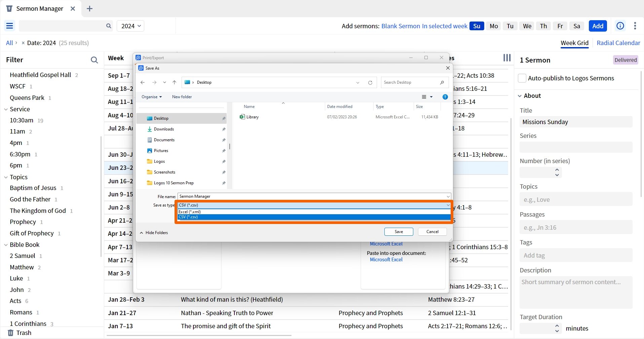Open the column chooser icon in Week Grid
644x339 pixels.
pos(507,58)
